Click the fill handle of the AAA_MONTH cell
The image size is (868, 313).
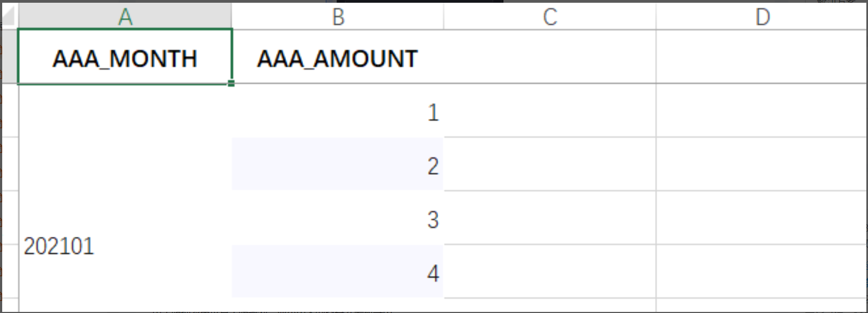pos(232,83)
